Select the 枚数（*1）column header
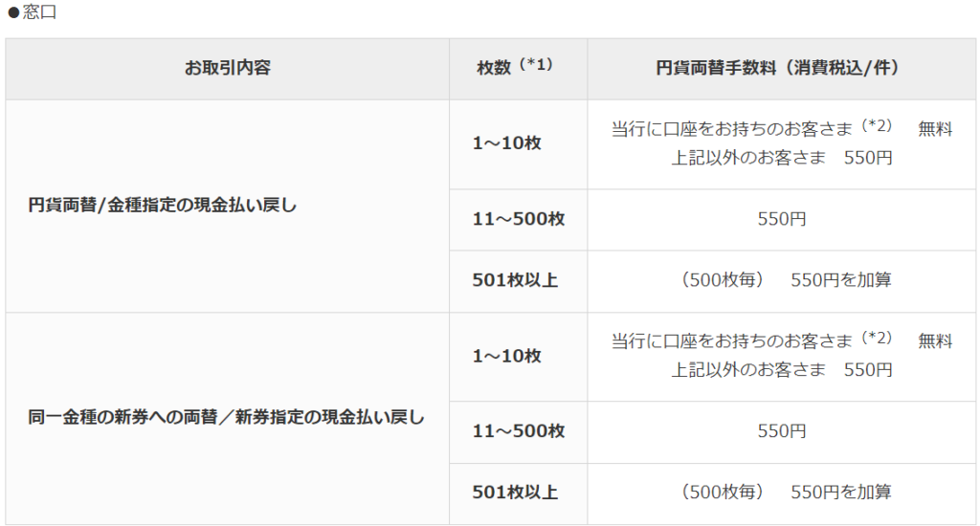This screenshot has height=526, width=980. (x=516, y=66)
